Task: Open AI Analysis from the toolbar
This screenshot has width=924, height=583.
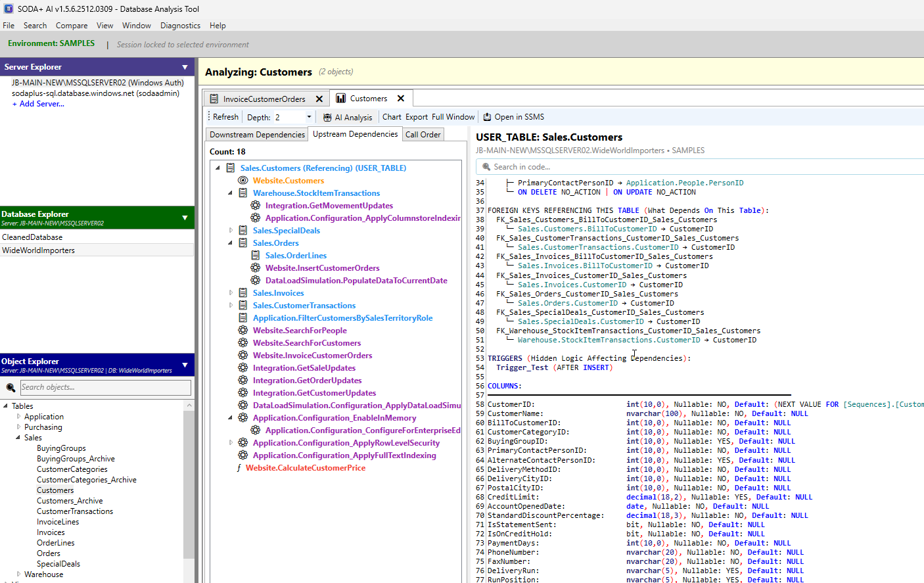Action: click(x=348, y=116)
